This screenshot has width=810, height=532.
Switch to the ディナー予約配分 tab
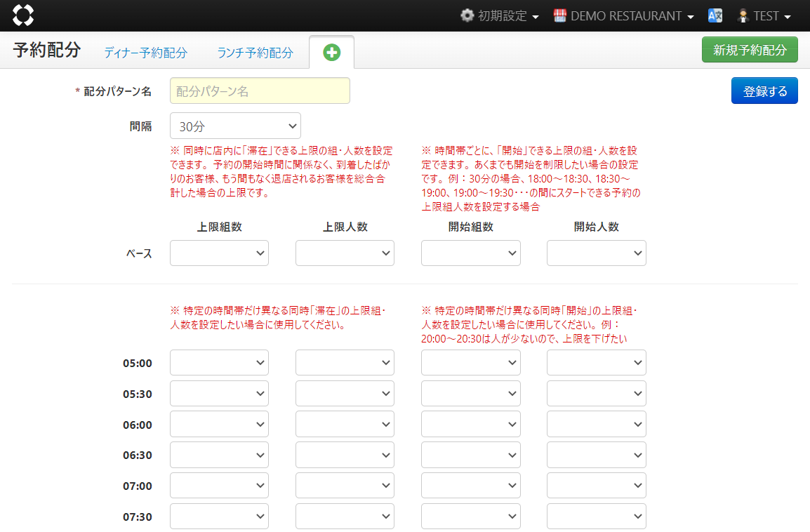point(146,53)
